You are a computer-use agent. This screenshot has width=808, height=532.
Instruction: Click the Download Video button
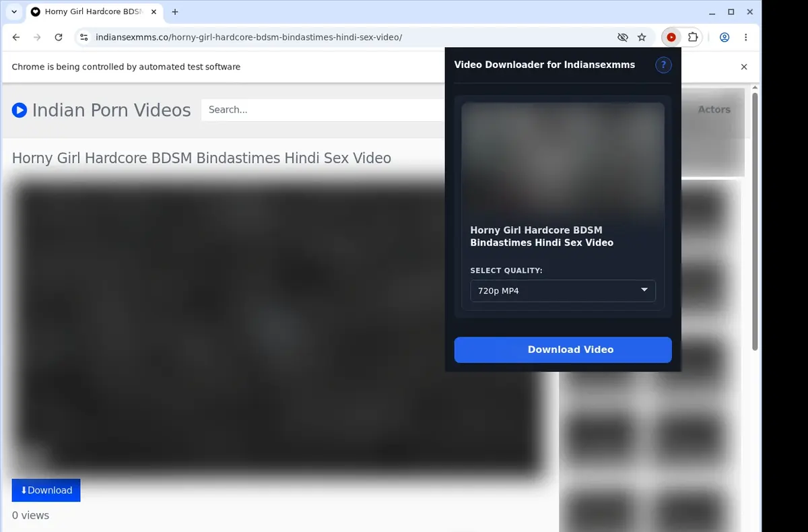pos(563,350)
